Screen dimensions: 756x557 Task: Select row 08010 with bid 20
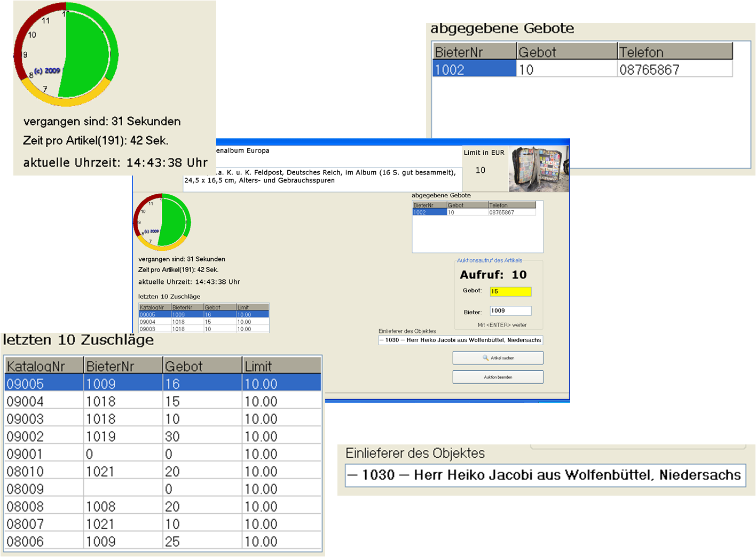[x=163, y=472]
